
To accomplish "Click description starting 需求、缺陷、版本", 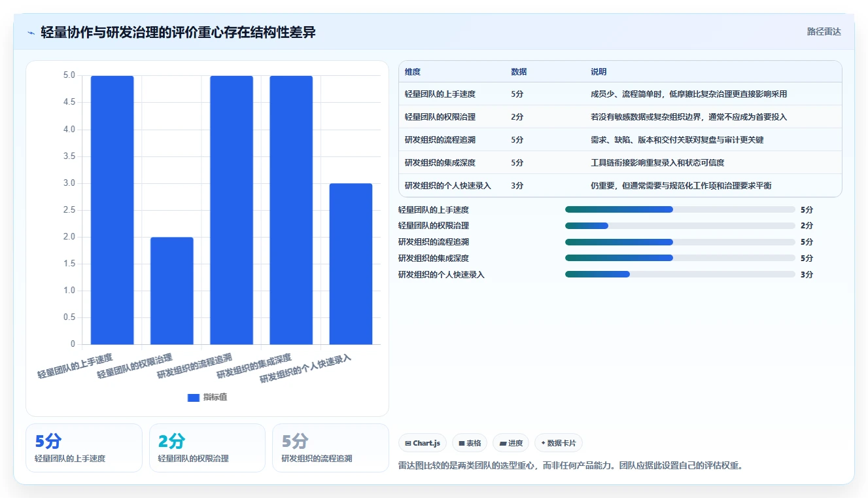I will pyautogui.click(x=677, y=140).
